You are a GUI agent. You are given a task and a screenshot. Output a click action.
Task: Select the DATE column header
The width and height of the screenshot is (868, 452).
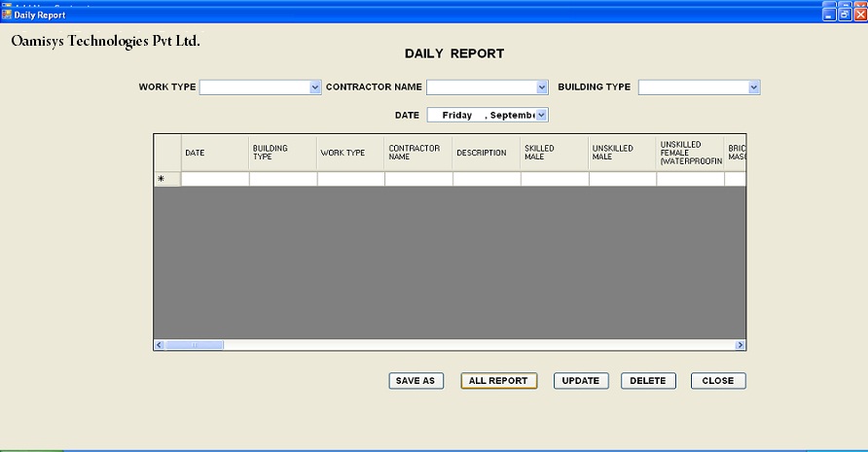(215, 153)
